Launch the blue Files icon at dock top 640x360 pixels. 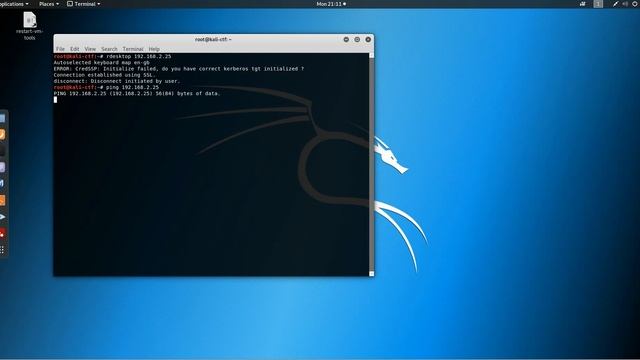point(2,118)
